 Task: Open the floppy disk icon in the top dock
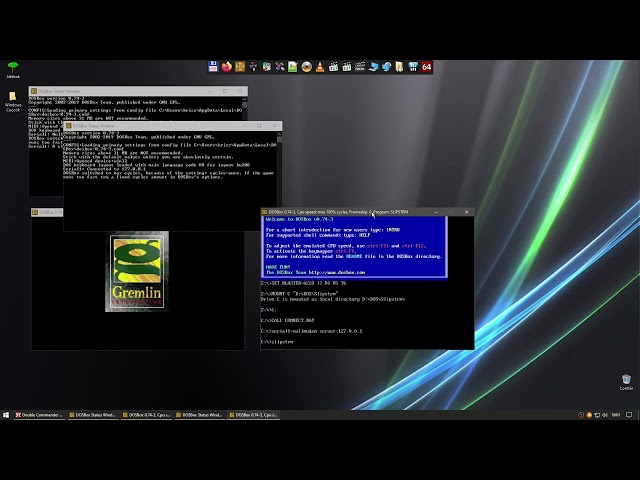[213, 67]
